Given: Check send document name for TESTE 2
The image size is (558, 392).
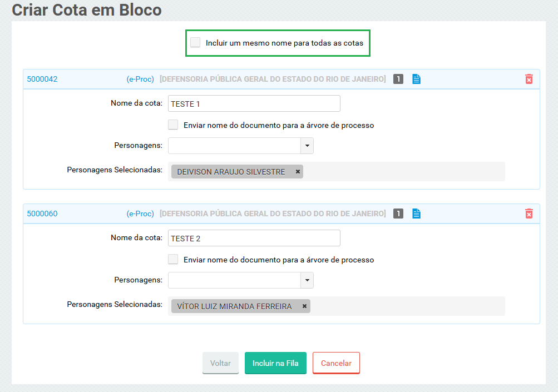Looking at the screenshot, I should (x=173, y=260).
